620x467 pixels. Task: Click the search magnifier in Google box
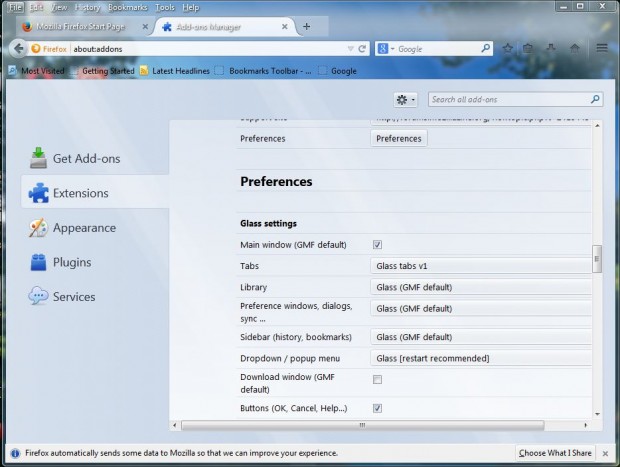pos(485,48)
